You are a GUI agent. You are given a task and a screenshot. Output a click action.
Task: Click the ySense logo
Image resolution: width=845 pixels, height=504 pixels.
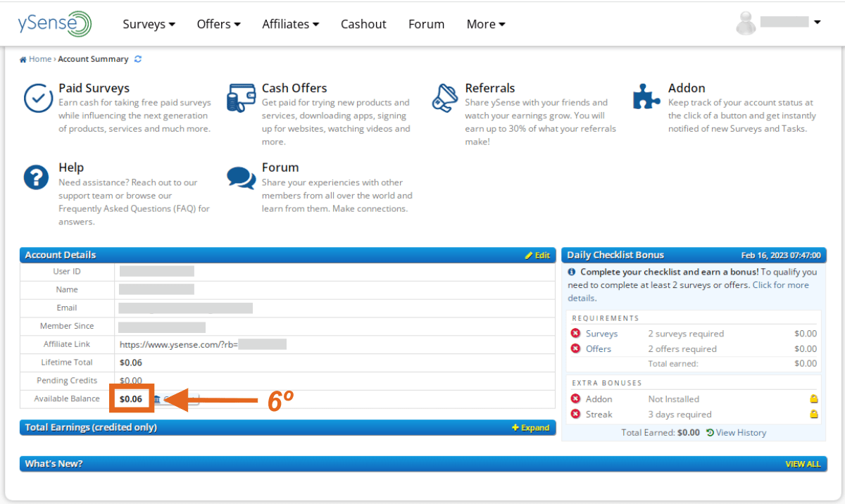(55, 23)
